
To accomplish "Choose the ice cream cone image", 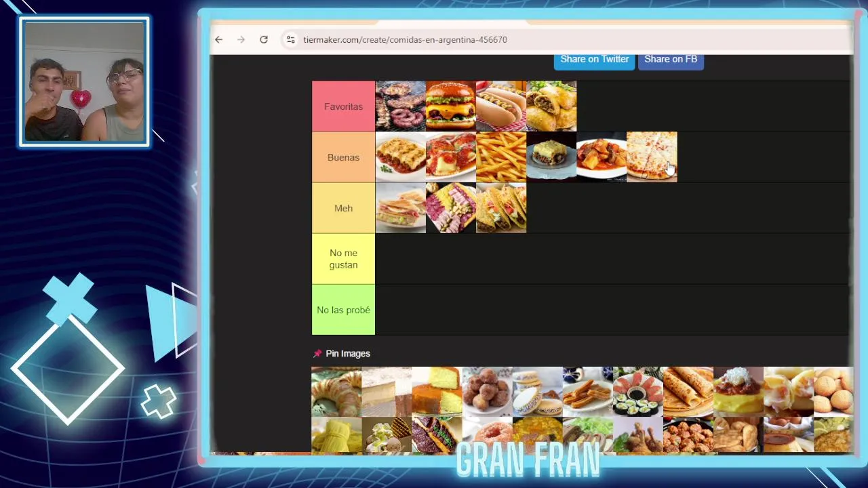I will click(x=387, y=435).
